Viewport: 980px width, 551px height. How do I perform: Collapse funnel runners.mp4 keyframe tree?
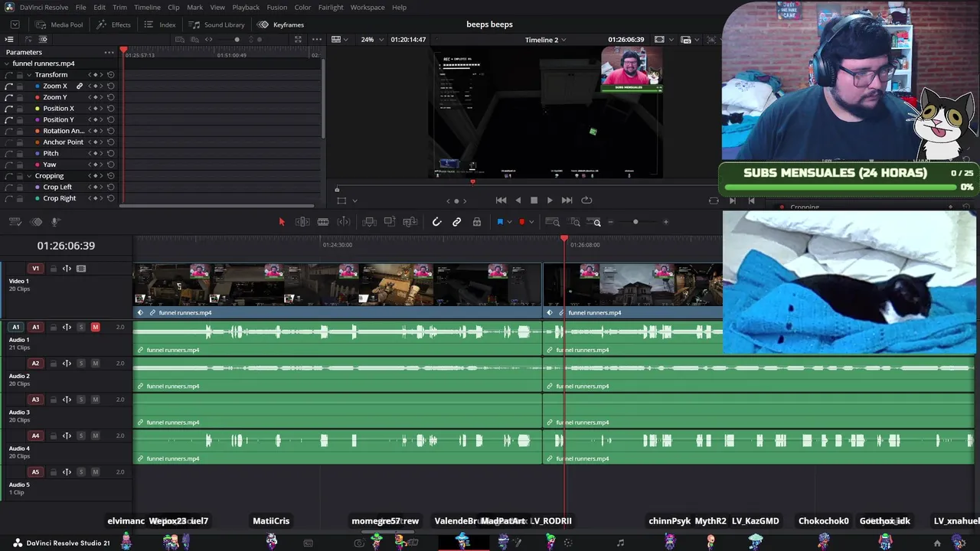(x=7, y=64)
